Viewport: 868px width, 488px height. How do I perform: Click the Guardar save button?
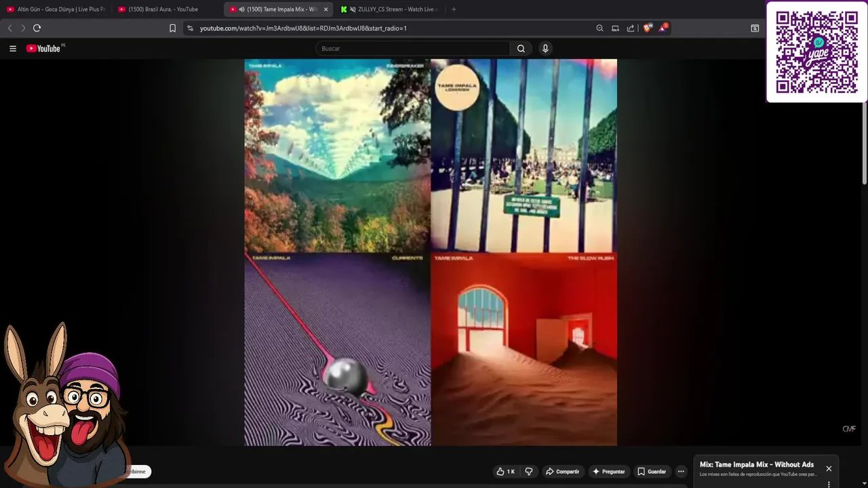click(x=652, y=472)
